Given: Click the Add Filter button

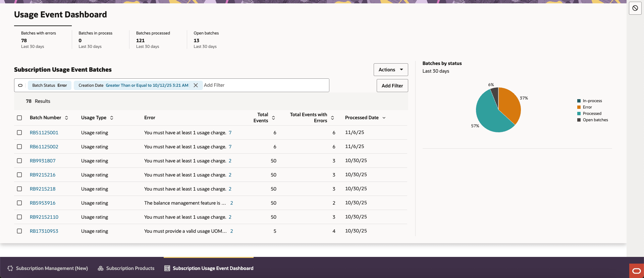Looking at the screenshot, I should (392, 86).
